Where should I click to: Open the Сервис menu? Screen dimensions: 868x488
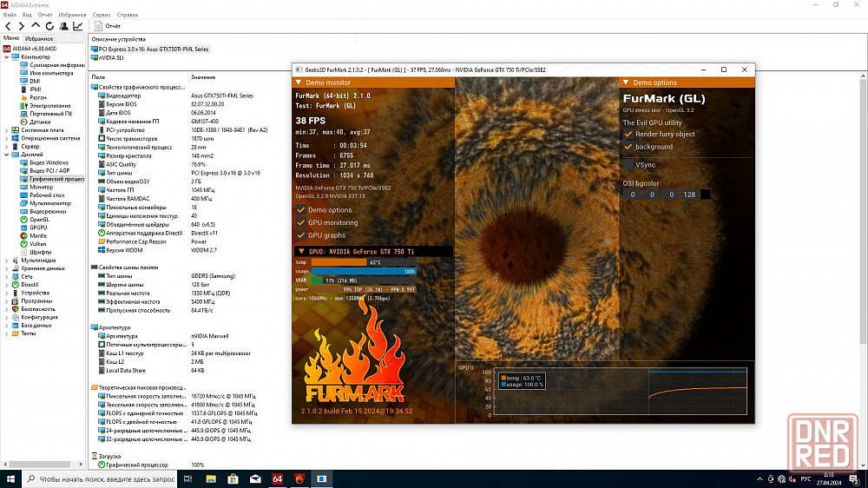(102, 15)
